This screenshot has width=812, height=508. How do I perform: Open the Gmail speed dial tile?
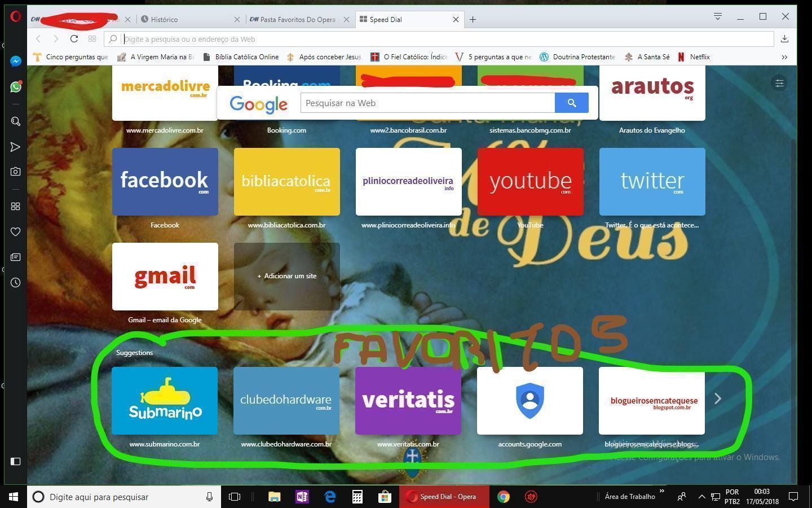pyautogui.click(x=165, y=277)
